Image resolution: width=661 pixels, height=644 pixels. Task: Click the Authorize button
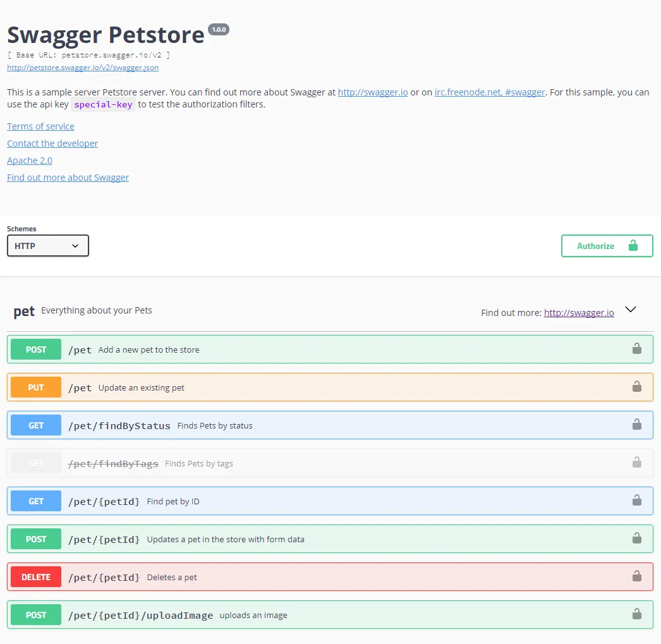[x=607, y=246]
